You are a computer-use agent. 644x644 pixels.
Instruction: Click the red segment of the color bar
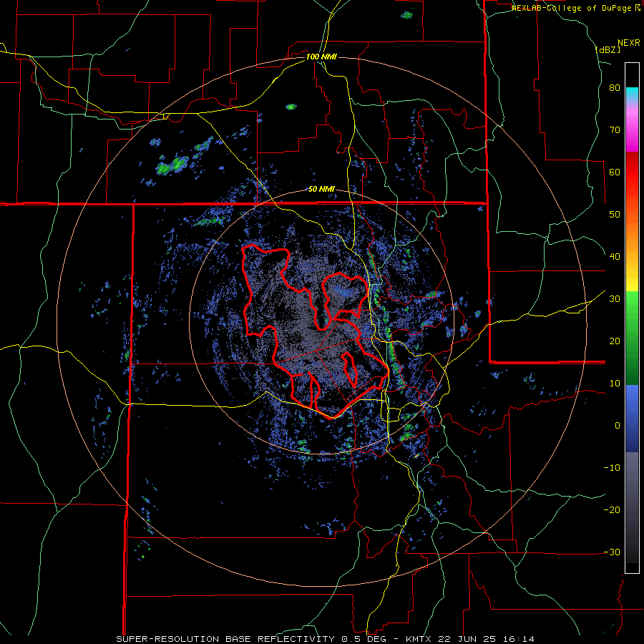(x=632, y=172)
